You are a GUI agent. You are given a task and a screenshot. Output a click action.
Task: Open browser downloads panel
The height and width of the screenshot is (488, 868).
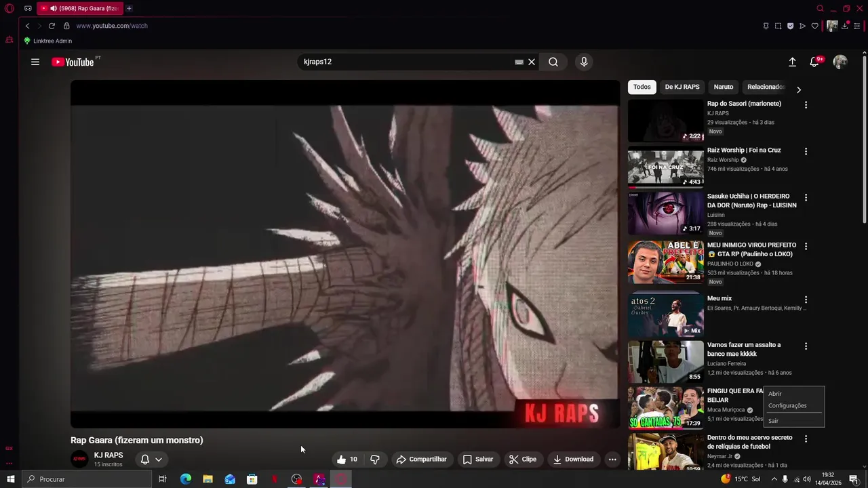(845, 26)
